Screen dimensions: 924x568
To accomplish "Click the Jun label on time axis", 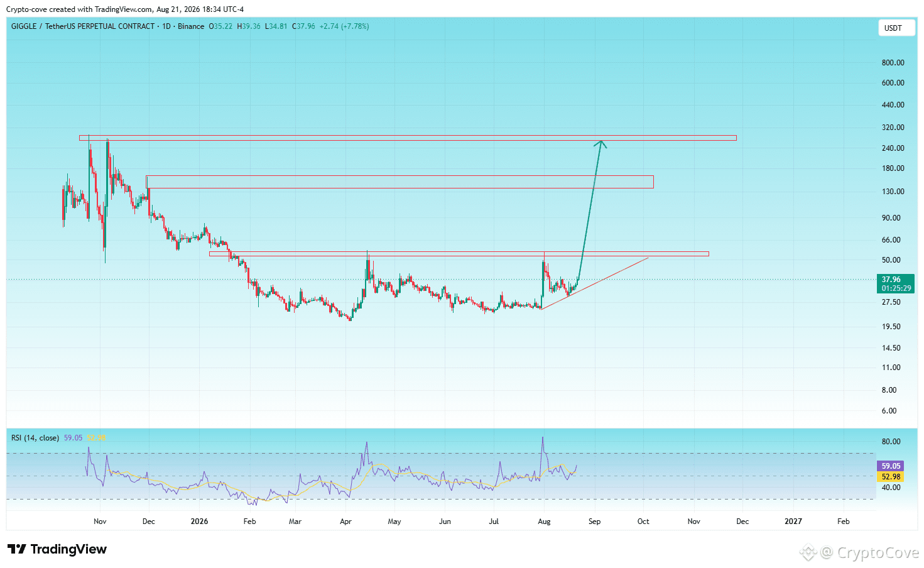I will (x=445, y=522).
